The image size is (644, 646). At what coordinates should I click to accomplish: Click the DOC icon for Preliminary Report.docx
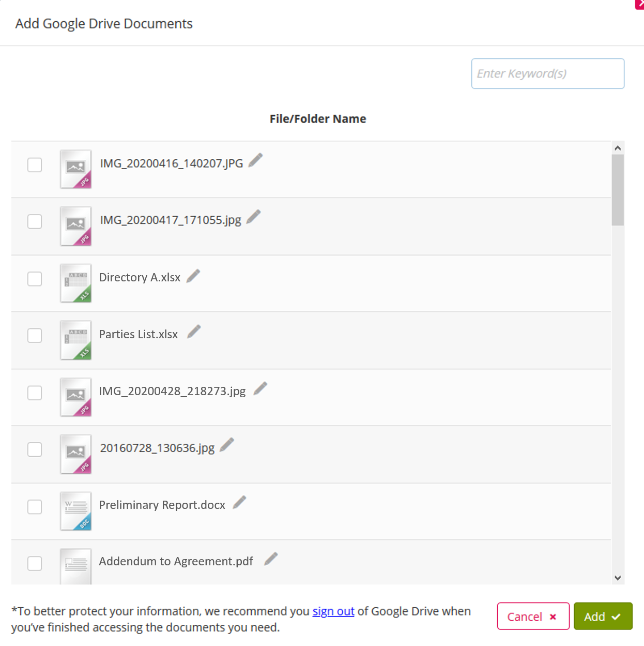[75, 511]
